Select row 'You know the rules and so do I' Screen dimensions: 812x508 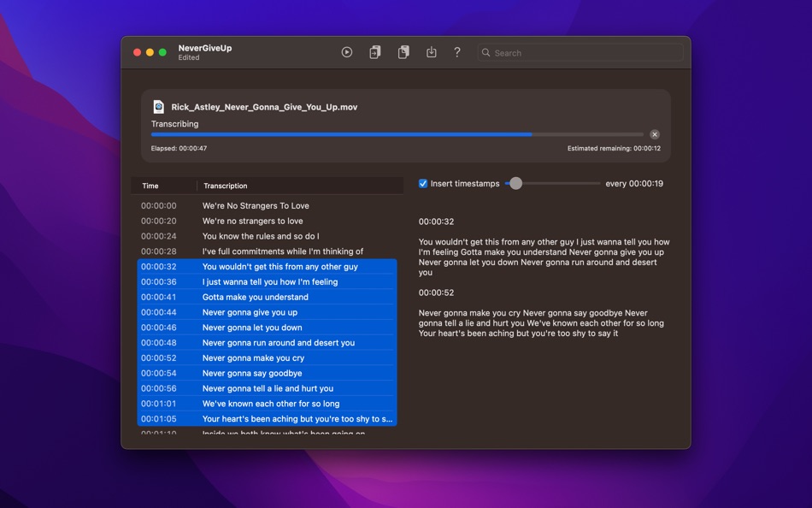point(268,236)
